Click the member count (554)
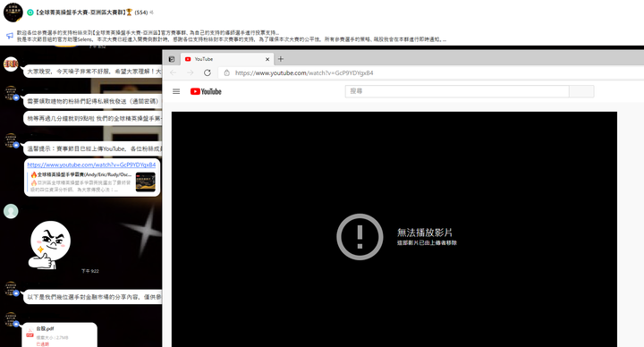Screen dimensions: 644x347 [x=141, y=13]
